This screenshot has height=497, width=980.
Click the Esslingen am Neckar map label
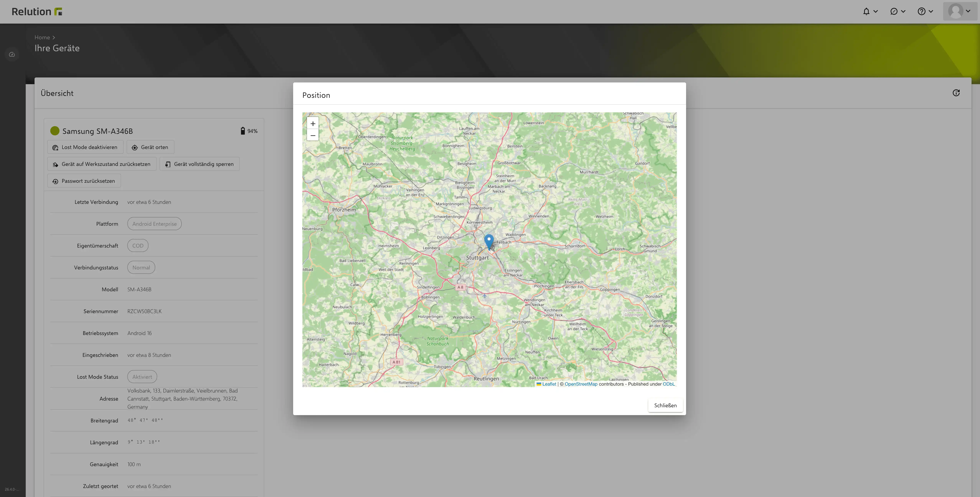click(x=513, y=273)
